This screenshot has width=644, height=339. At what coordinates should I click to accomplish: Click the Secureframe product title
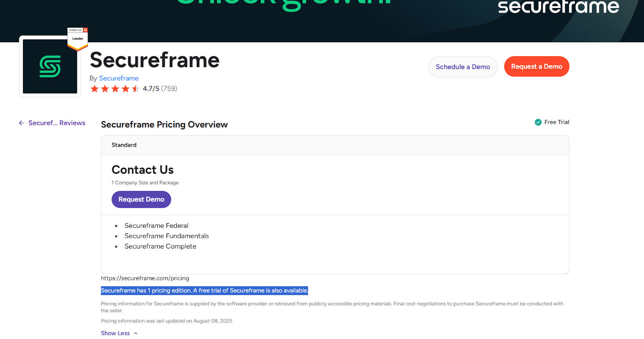155,60
